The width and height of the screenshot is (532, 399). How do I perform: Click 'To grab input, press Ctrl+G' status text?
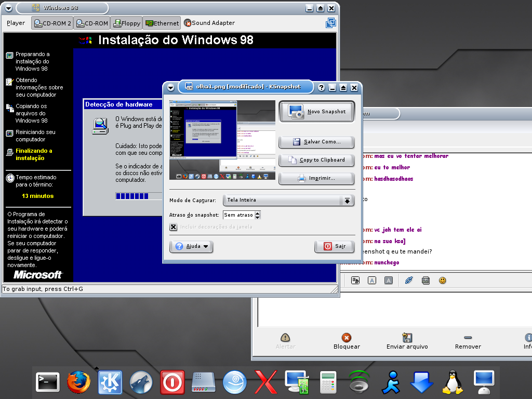tap(43, 289)
